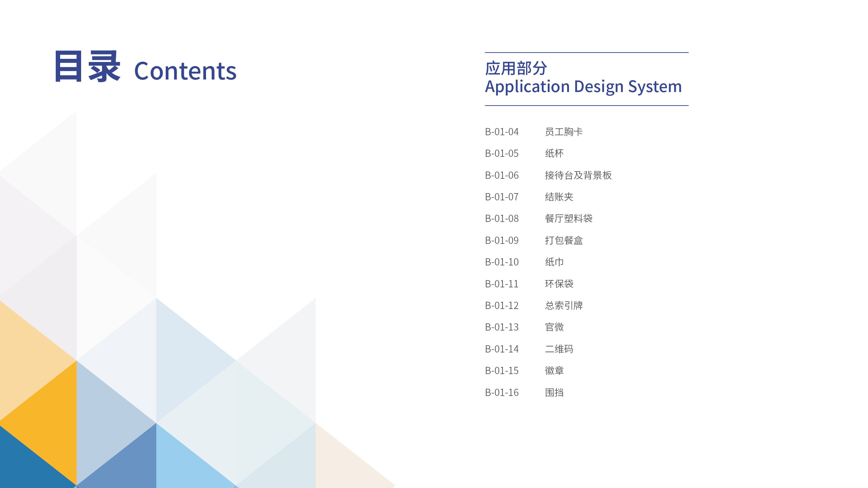
Task: Click the 应用部分 section heading
Action: click(516, 68)
